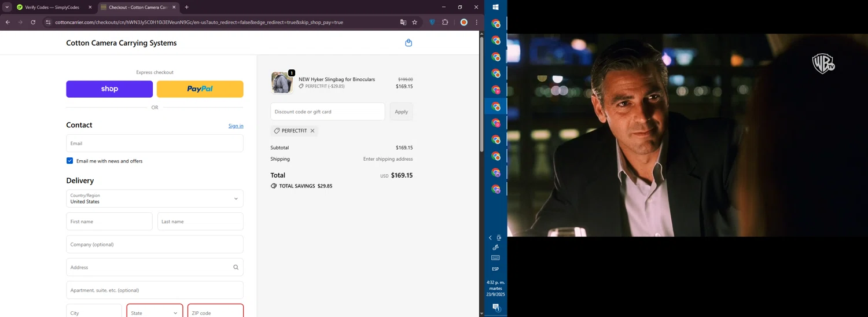Click scrollbar down arrow at page bottom
868x317 pixels.
point(481,314)
